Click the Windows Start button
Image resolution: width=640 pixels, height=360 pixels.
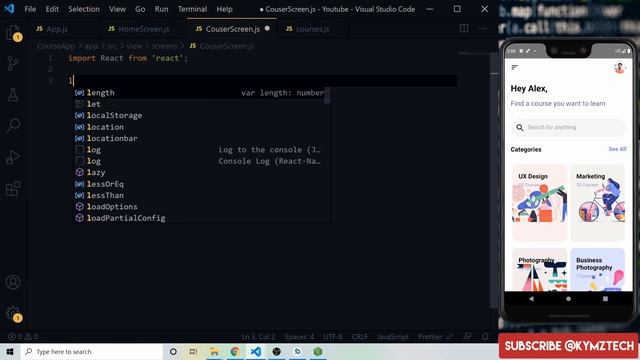10,351
